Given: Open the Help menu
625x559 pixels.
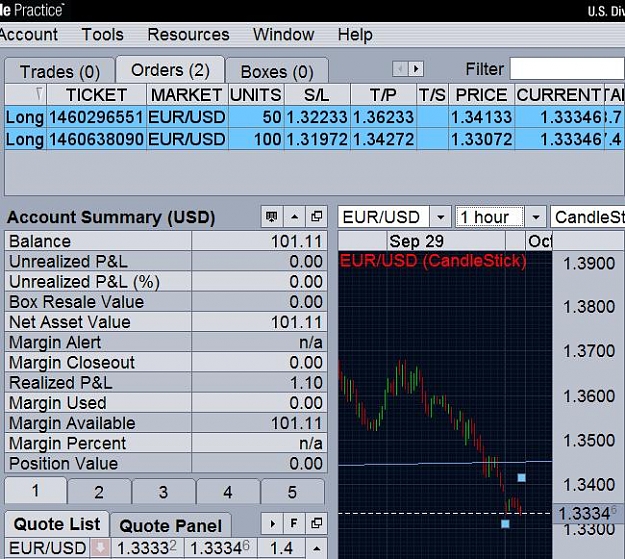Looking at the screenshot, I should pos(355,35).
